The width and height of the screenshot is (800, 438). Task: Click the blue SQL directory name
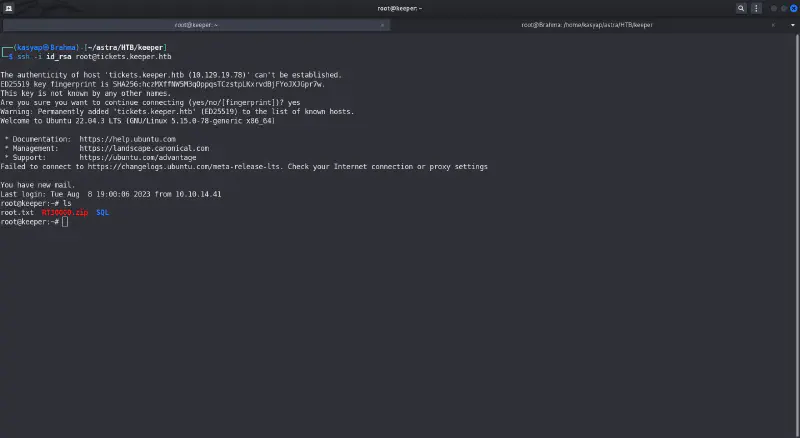pyautogui.click(x=102, y=212)
